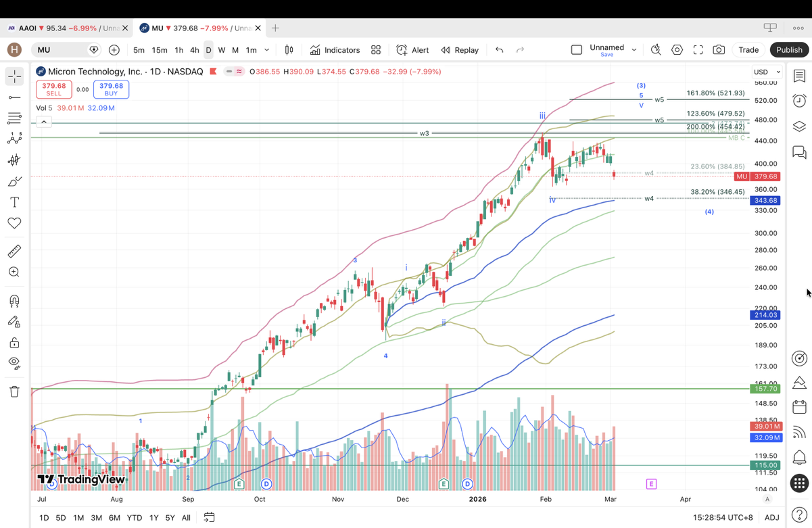
Task: Toggle ADJ price adjustment
Action: (771, 518)
